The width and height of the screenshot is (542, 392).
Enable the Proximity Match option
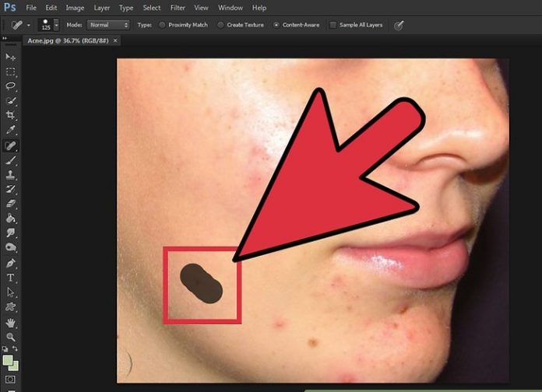(162, 25)
